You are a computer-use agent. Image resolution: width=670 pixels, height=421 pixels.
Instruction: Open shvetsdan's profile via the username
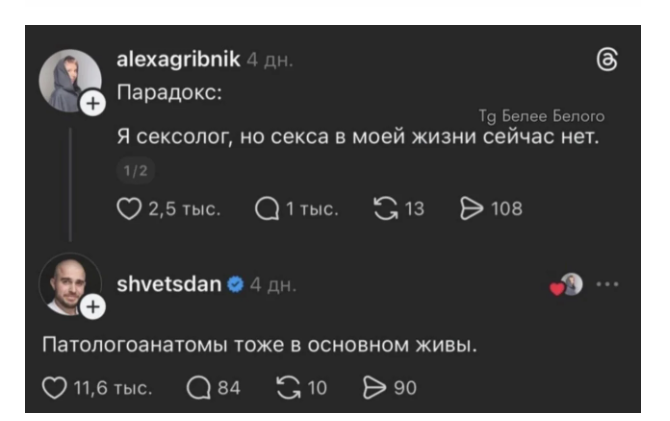[169, 284]
